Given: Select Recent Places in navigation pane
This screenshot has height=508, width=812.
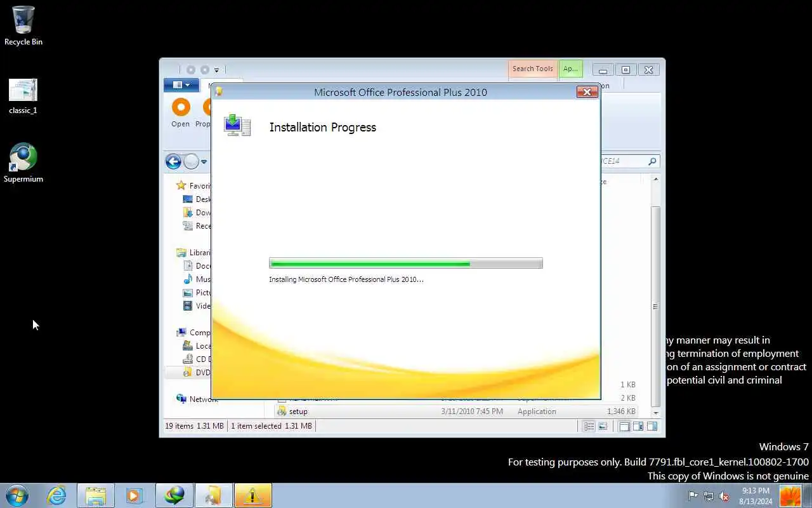Looking at the screenshot, I should pos(196,226).
